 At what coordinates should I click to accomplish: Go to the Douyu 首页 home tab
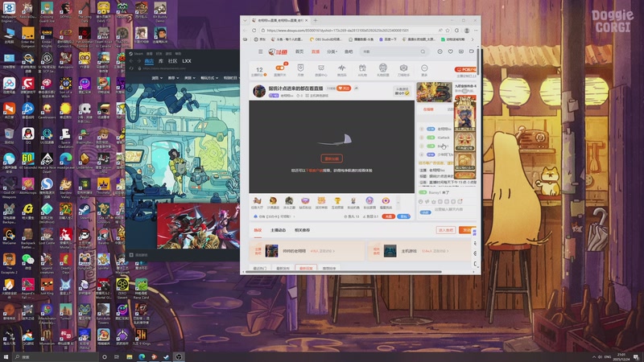(299, 51)
